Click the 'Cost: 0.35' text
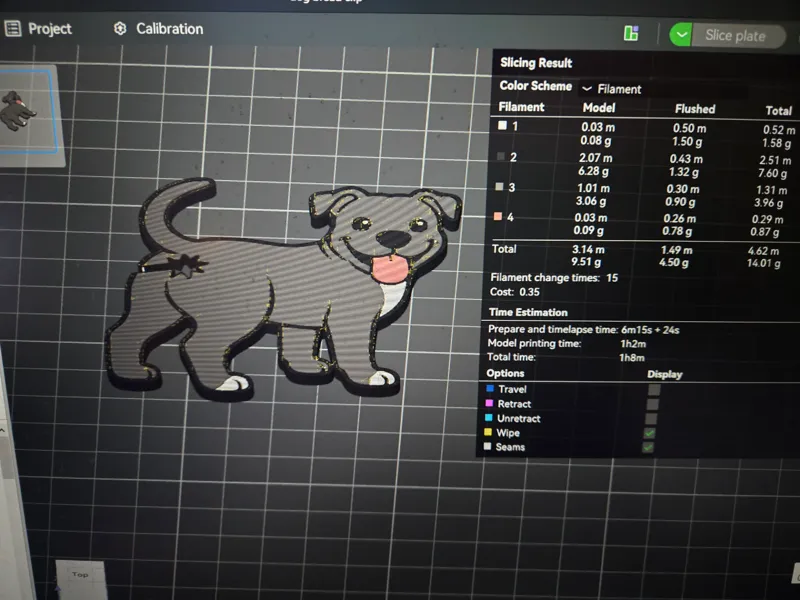 coord(514,292)
